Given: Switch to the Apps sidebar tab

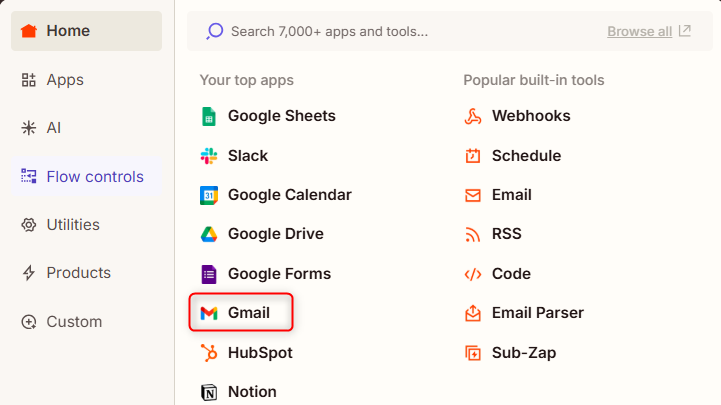Looking at the screenshot, I should [x=86, y=80].
